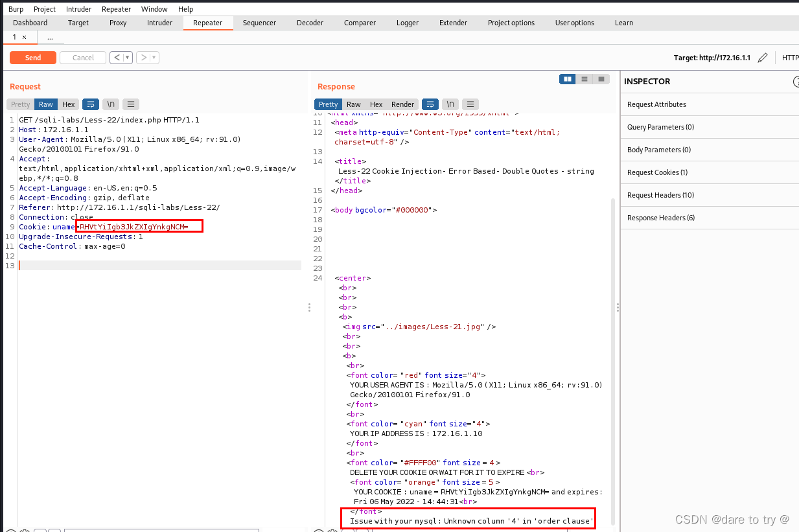Select Hex view in Response panel
The width and height of the screenshot is (799, 532).
[376, 104]
